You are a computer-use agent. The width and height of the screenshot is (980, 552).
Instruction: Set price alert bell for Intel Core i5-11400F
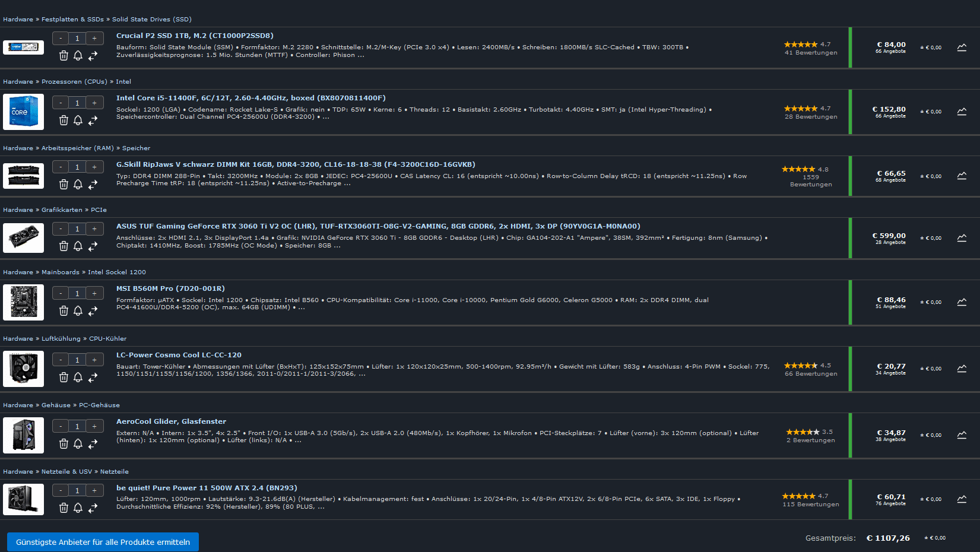(x=78, y=120)
